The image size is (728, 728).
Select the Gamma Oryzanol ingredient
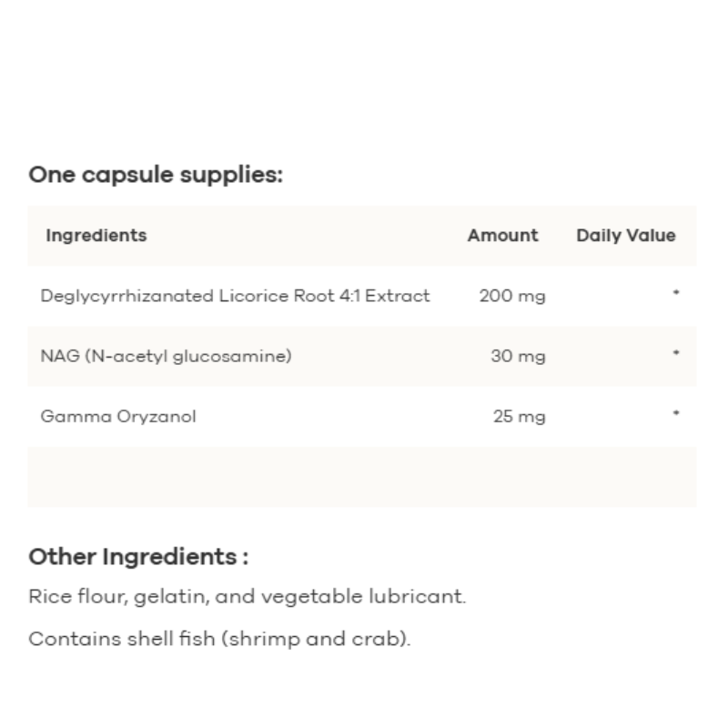(118, 417)
